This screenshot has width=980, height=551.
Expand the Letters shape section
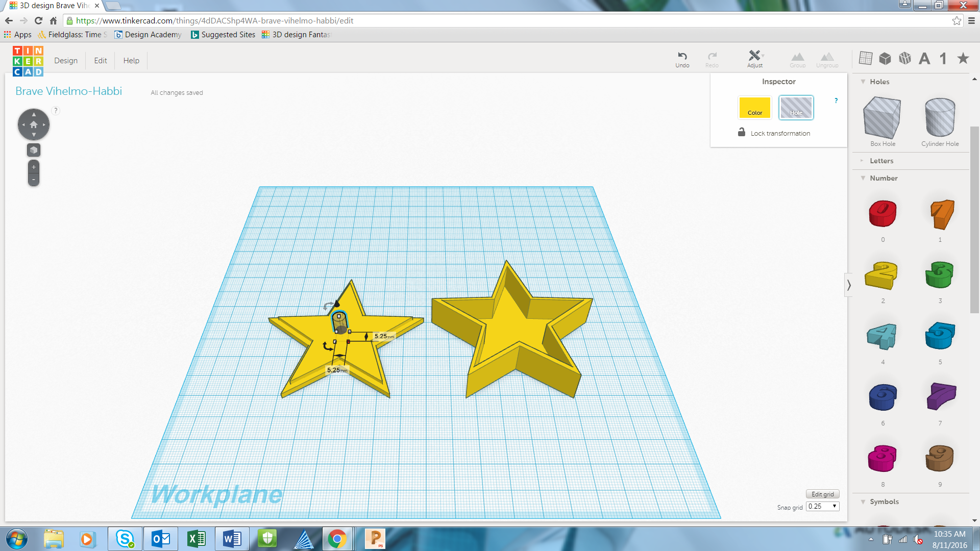coord(881,161)
